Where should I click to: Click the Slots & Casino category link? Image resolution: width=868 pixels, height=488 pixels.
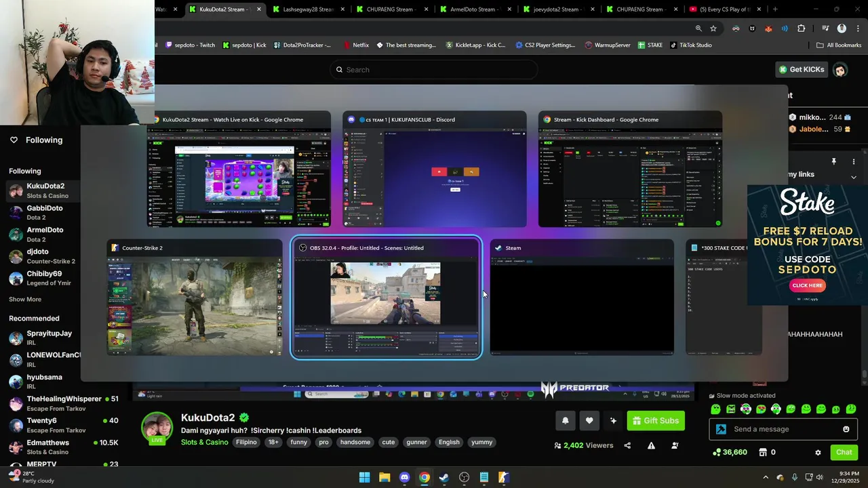(x=204, y=442)
